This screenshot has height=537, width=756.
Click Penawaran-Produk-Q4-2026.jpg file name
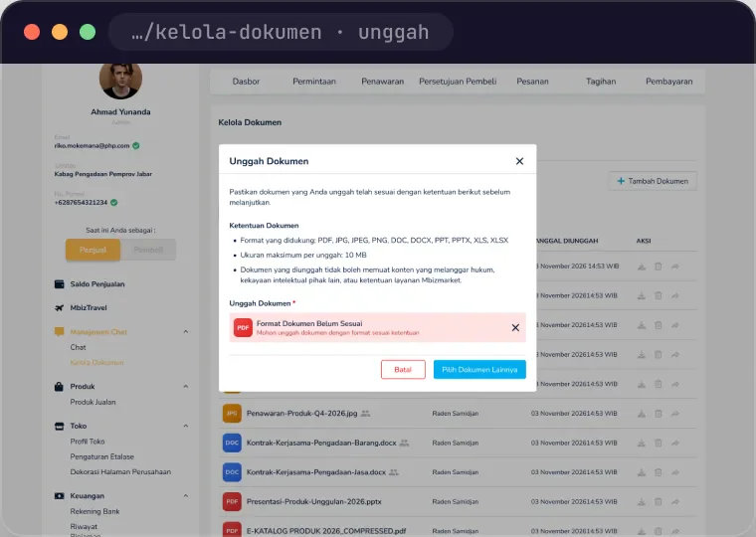tap(301, 414)
